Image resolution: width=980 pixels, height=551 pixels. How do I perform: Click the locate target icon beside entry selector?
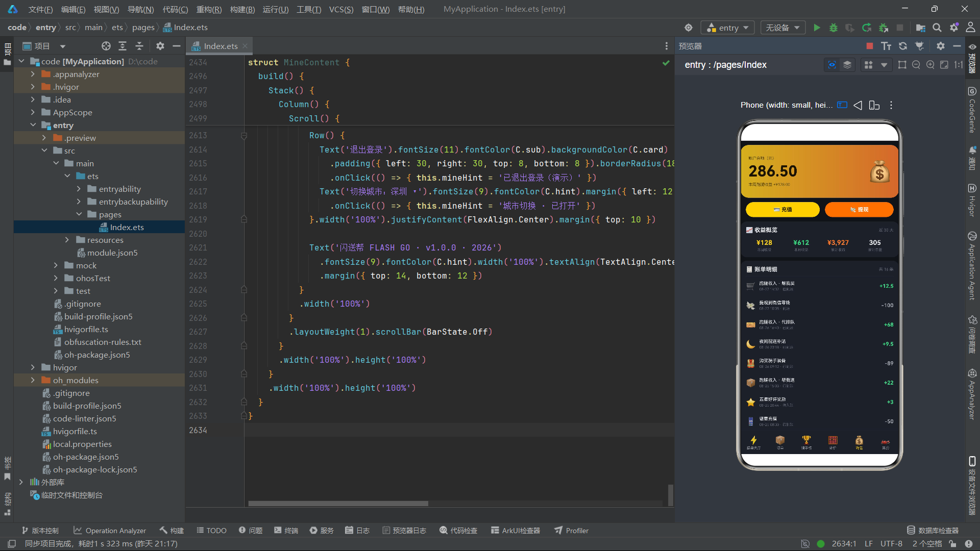click(x=689, y=28)
